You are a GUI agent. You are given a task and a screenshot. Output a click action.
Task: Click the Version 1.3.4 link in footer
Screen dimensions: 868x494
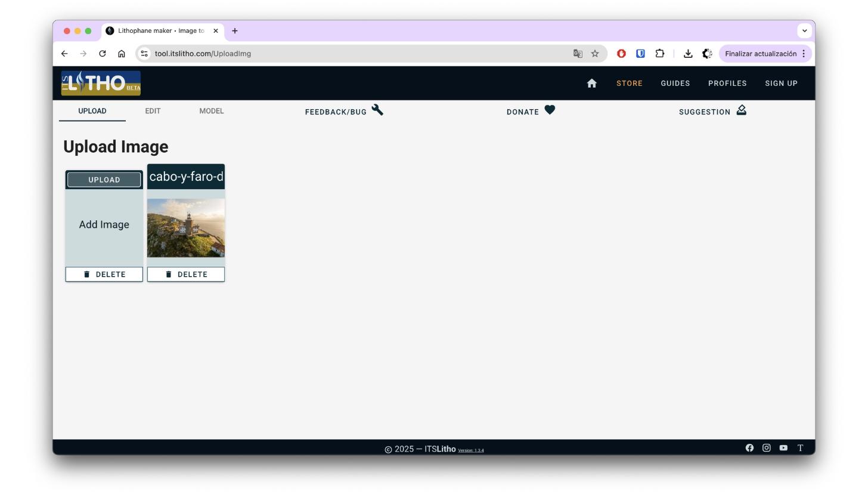(x=471, y=450)
